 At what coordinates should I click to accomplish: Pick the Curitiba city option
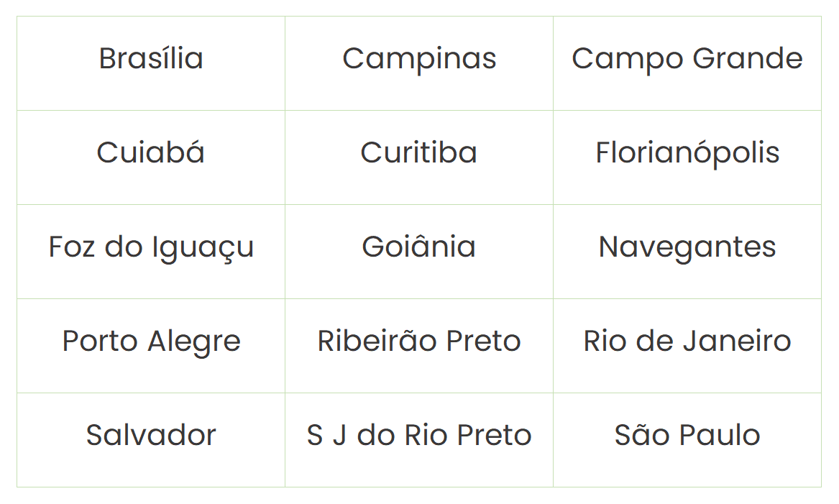pyautogui.click(x=419, y=152)
